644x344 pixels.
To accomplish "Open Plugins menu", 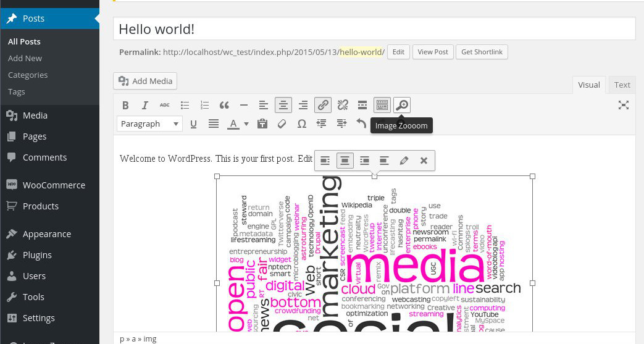I will click(49, 255).
